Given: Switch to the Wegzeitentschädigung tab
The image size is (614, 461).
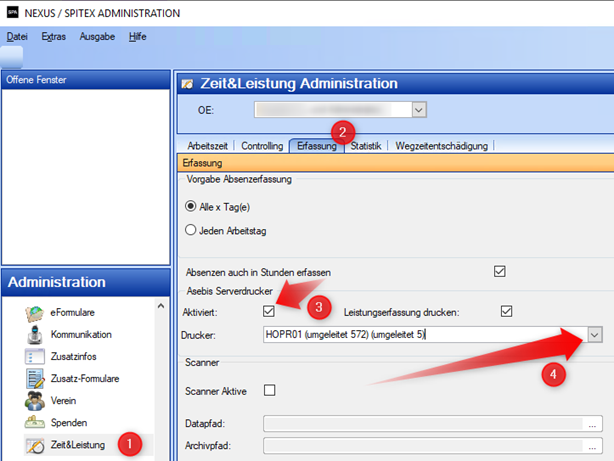Looking at the screenshot, I should [441, 146].
